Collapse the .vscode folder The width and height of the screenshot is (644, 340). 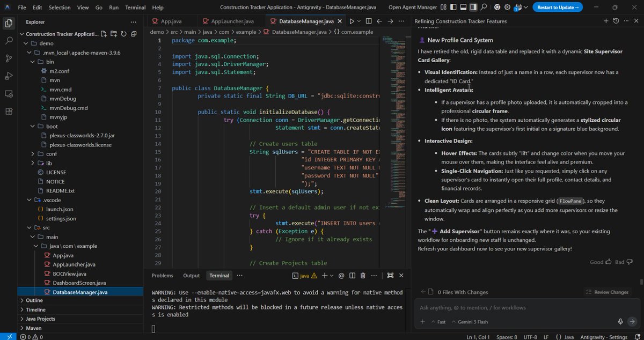[30, 199]
